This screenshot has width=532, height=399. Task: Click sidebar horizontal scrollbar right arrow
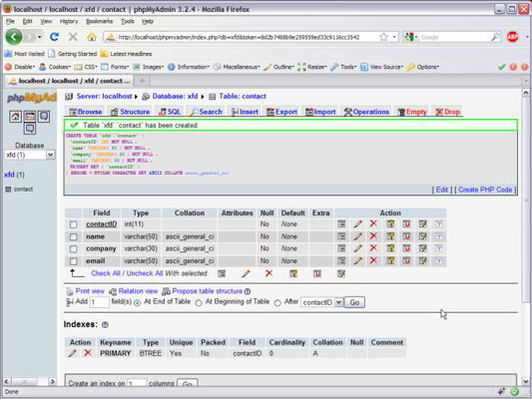[52, 381]
